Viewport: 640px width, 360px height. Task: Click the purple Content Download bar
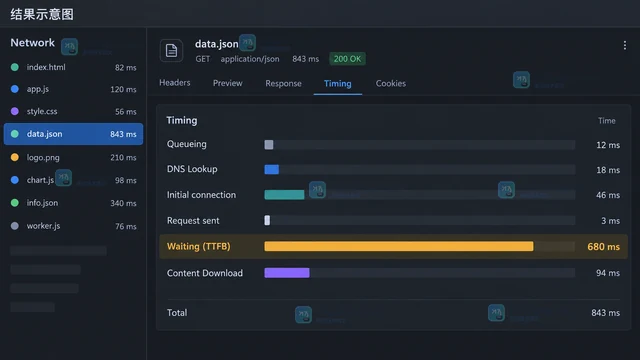point(287,273)
